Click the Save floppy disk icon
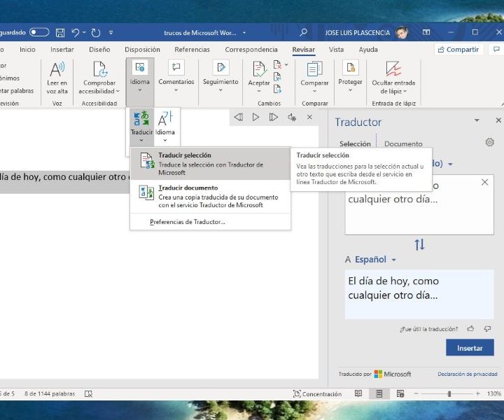This screenshot has height=420, width=504. [x=60, y=33]
